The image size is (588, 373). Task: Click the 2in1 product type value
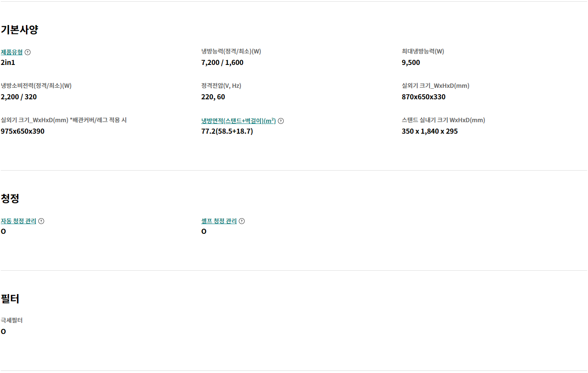click(8, 62)
